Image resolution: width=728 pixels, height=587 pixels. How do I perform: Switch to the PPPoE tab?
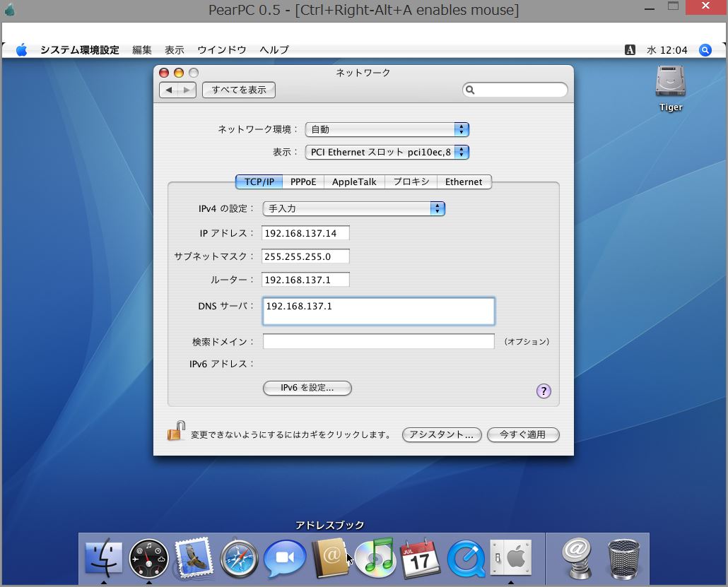point(303,182)
